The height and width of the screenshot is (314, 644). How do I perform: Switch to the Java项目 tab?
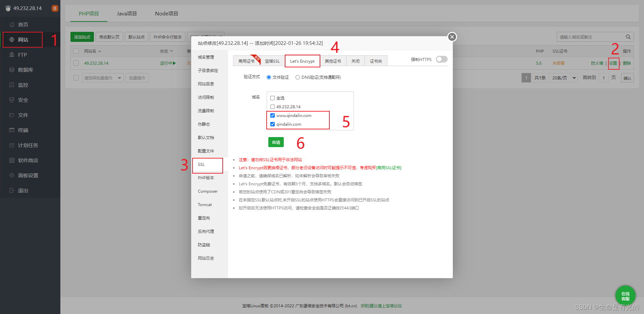(x=127, y=14)
